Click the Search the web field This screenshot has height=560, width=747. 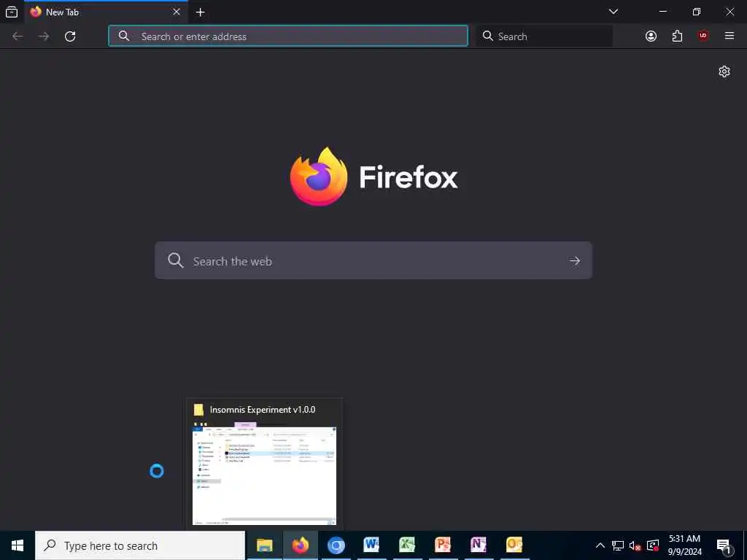(373, 260)
